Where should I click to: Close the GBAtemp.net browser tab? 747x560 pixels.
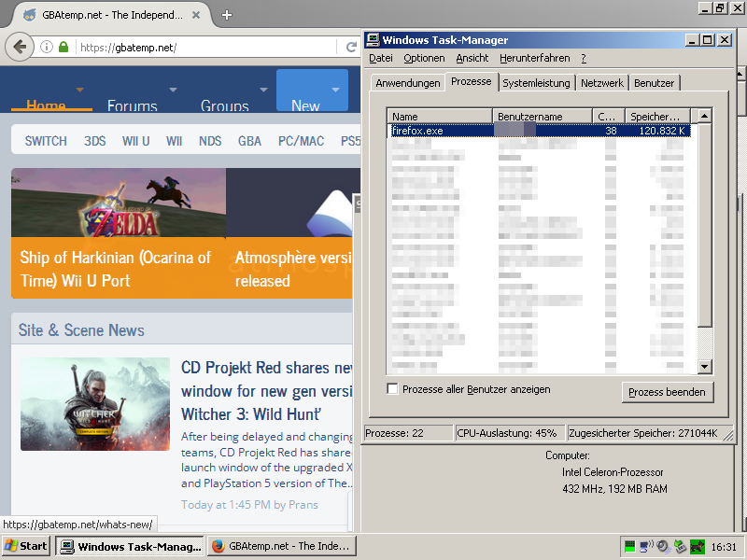(196, 15)
